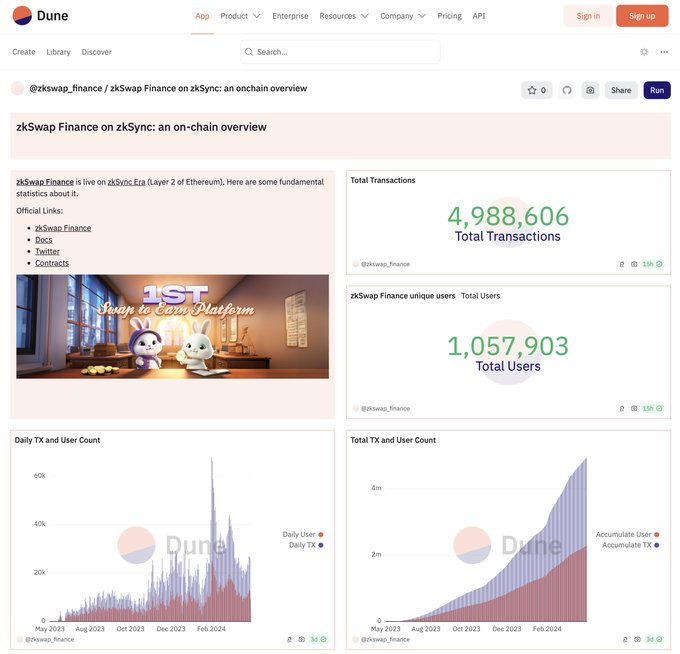680x654 pixels.
Task: Open the @zkswap_finance dashboard owner link
Action: tap(65, 88)
